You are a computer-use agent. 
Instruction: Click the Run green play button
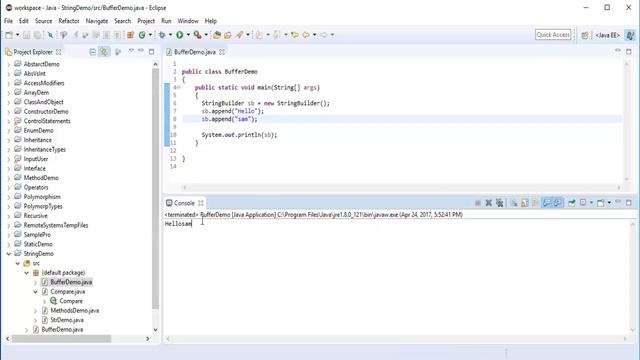pyautogui.click(x=180, y=35)
